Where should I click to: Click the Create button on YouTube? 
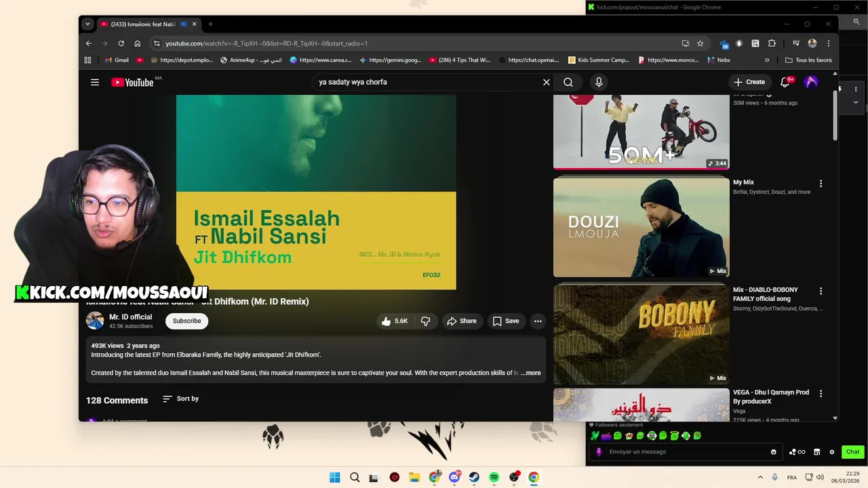(x=749, y=82)
